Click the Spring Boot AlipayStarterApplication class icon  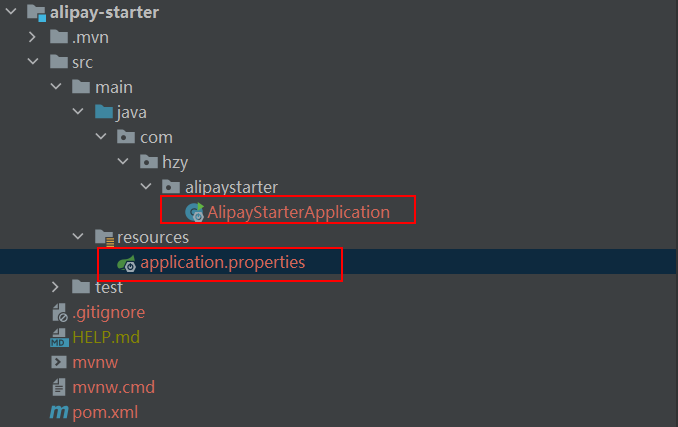[x=195, y=212]
